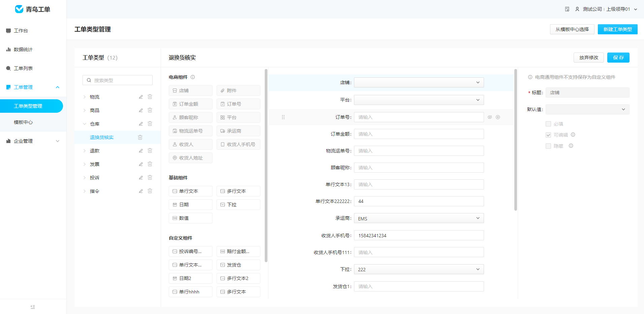Expand the 发票 tree node
This screenshot has height=314, width=644.
pyautogui.click(x=85, y=164)
